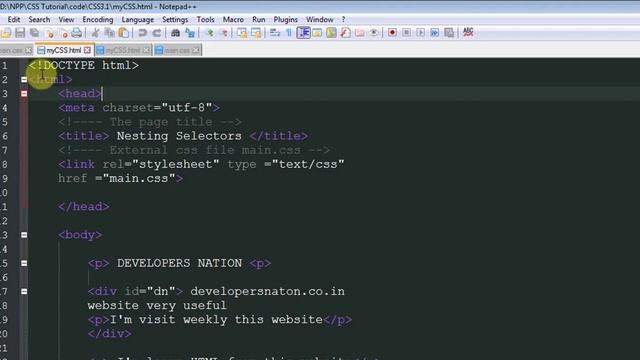640x360 pixels.
Task: Open the Run menu
Action: (x=258, y=20)
